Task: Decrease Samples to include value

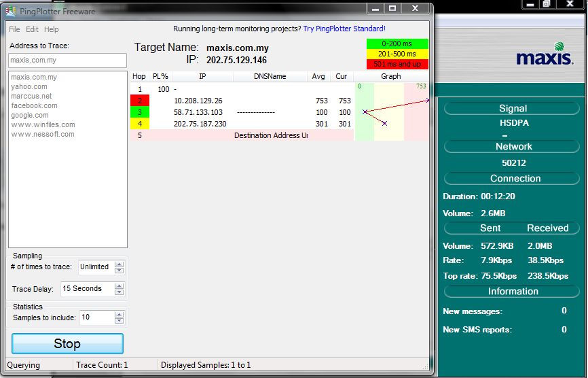Action: coord(120,321)
